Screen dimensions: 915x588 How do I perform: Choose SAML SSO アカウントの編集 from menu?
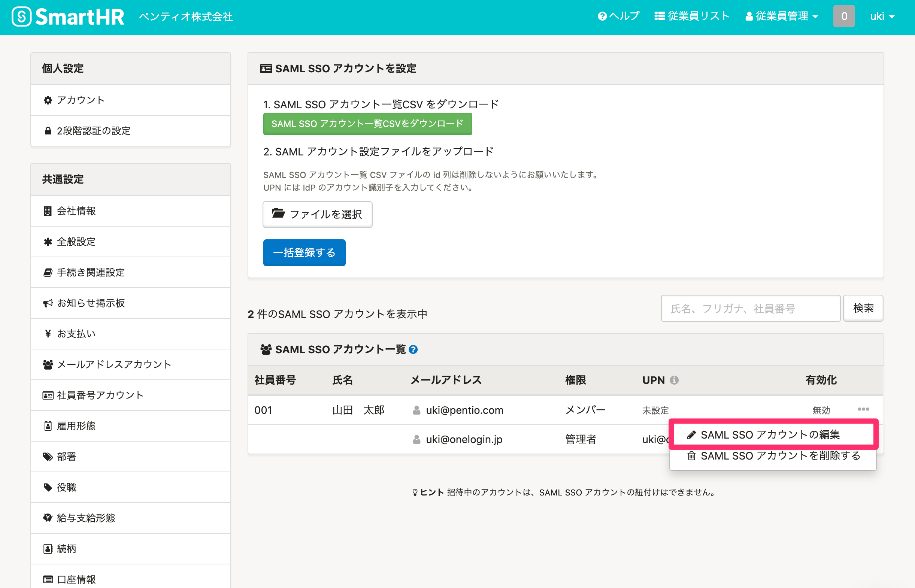773,434
